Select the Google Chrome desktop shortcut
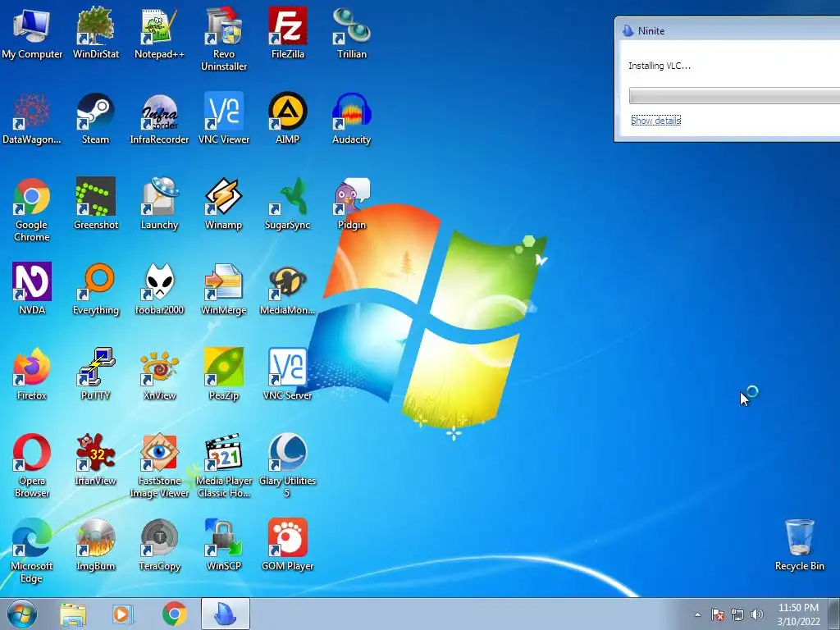Image resolution: width=840 pixels, height=630 pixels. (32, 209)
